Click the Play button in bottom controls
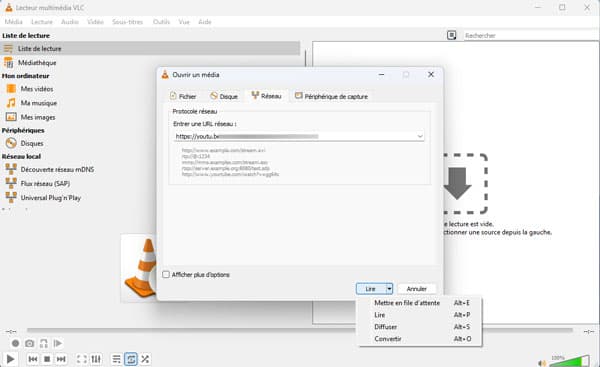The height and width of the screenshot is (367, 600). 10,359
